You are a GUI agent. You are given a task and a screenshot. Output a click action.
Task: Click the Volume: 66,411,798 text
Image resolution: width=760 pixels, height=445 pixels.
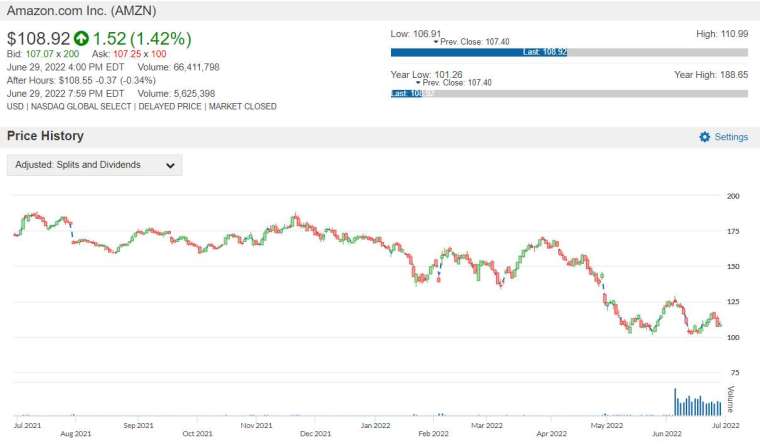(x=178, y=67)
